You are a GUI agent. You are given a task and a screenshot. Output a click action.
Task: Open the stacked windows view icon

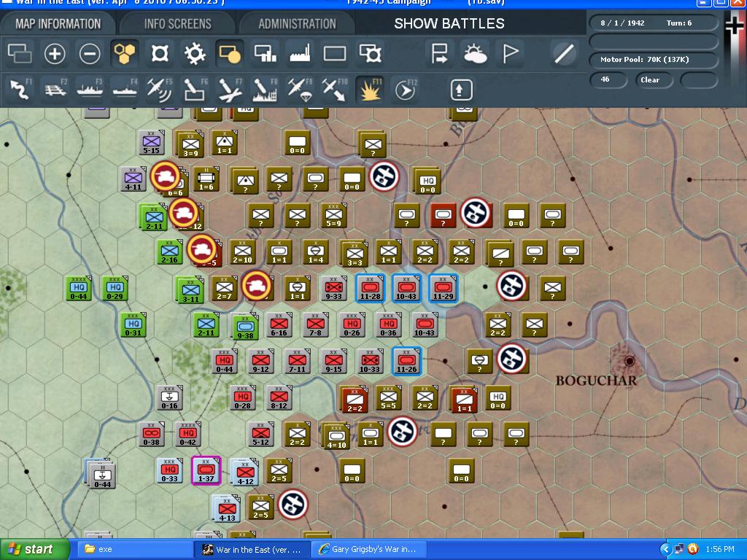coord(20,53)
